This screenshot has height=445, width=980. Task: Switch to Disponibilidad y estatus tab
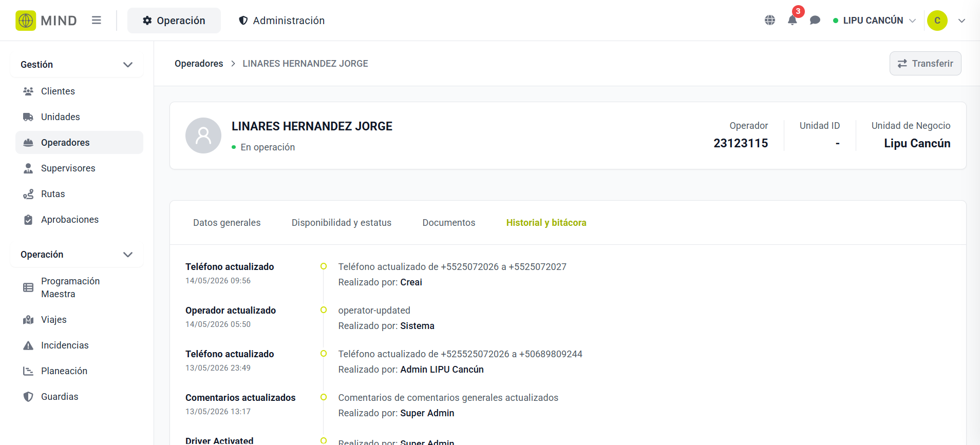[342, 223]
